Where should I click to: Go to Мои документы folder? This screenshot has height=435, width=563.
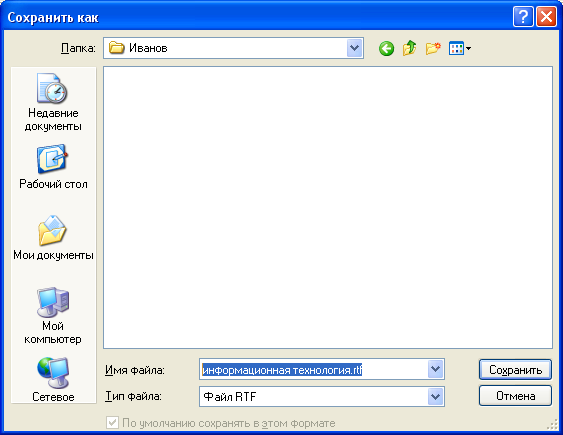coord(53,238)
